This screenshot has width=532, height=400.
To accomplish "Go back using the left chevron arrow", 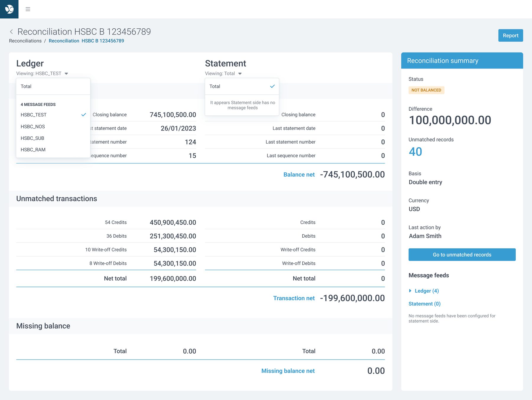I will (x=12, y=32).
